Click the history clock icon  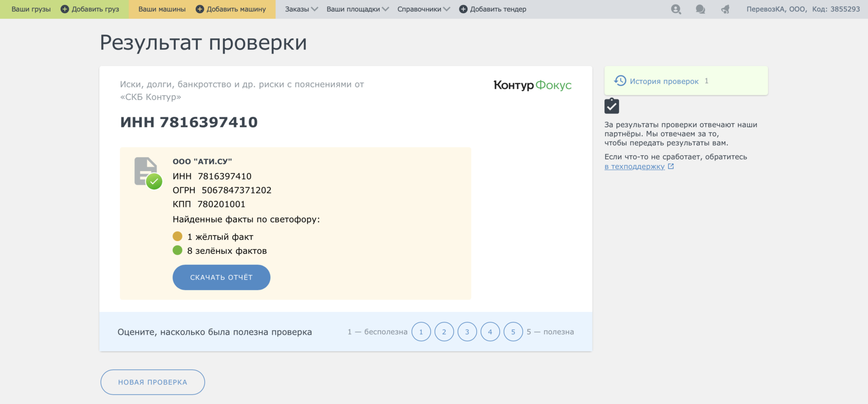pyautogui.click(x=620, y=81)
